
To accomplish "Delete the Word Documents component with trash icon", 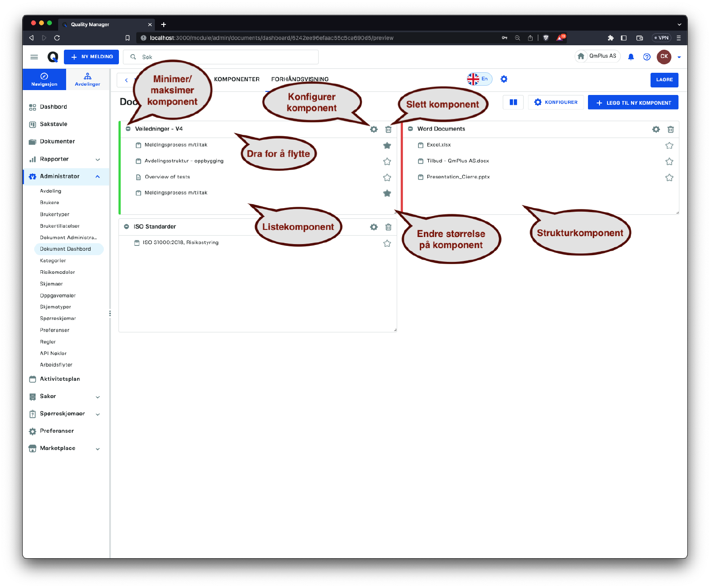I will [x=671, y=130].
